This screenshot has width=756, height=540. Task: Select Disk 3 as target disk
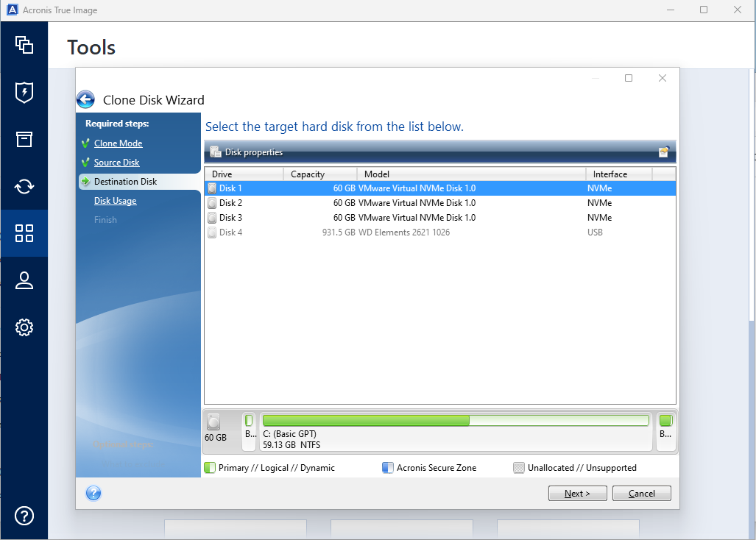230,218
